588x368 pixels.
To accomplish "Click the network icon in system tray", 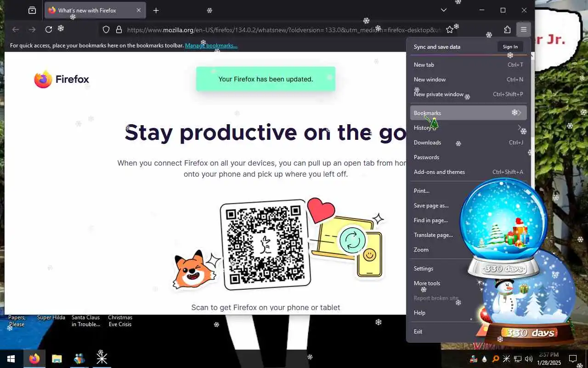I will pos(517,359).
